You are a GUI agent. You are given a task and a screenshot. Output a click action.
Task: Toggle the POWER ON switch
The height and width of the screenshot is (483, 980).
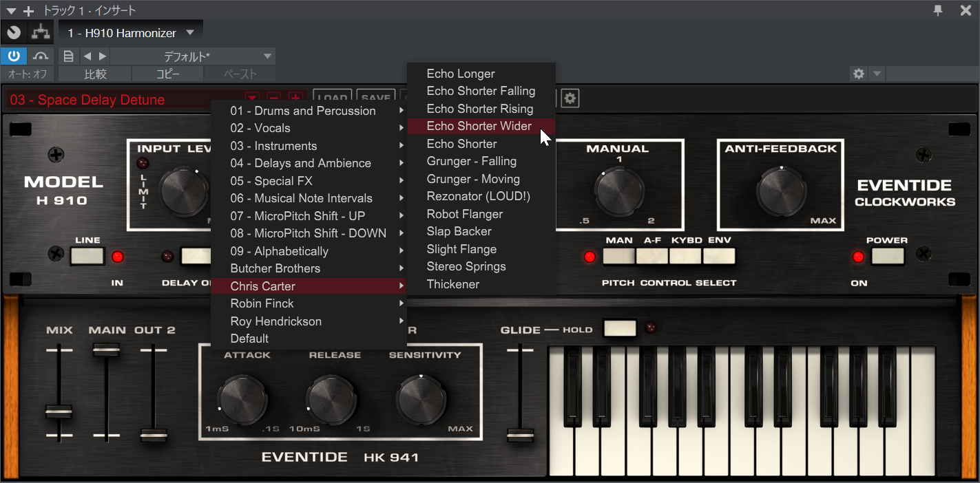tap(888, 257)
